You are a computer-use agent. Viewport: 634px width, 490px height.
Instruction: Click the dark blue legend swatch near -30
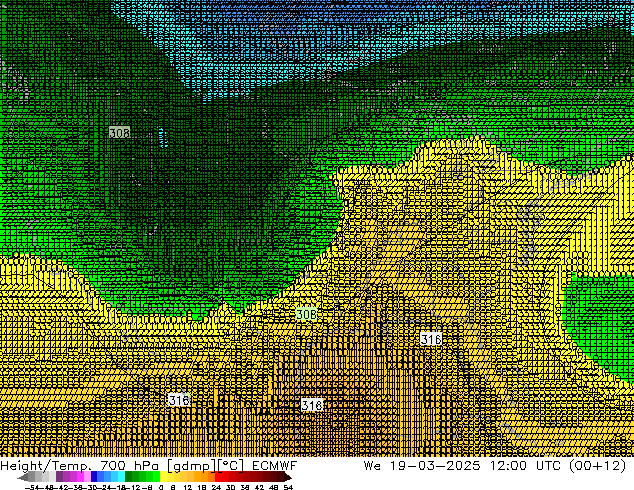(x=94, y=477)
